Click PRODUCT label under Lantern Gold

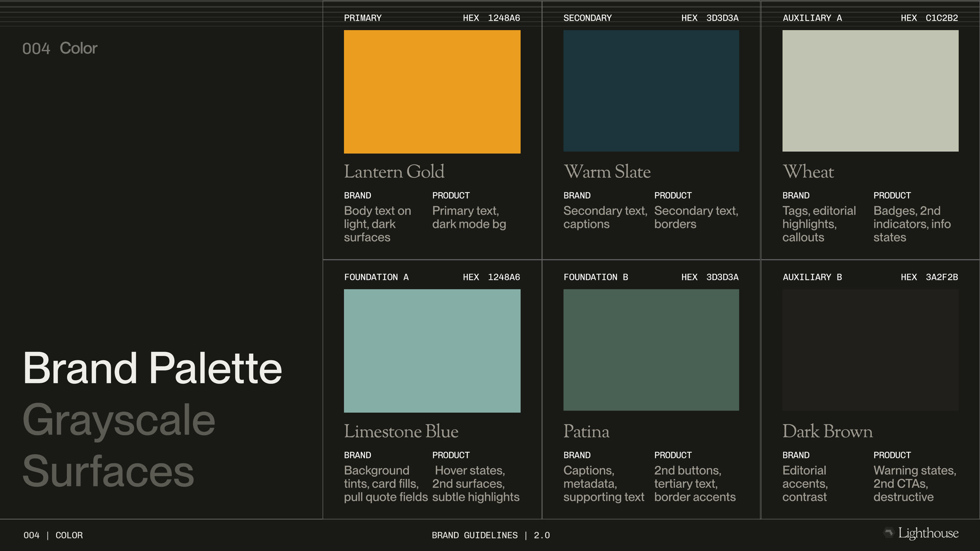[451, 196]
